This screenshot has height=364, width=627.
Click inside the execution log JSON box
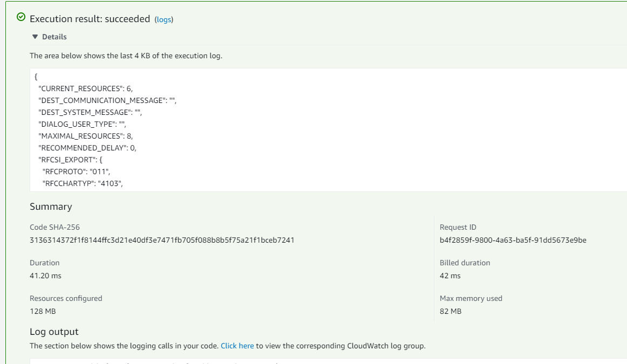click(328, 130)
